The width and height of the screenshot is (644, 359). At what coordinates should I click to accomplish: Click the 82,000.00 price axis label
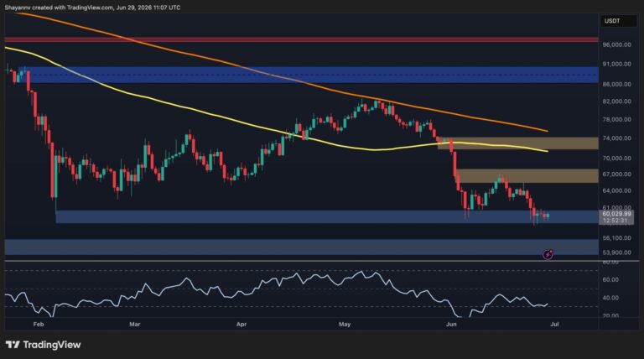pyautogui.click(x=616, y=101)
